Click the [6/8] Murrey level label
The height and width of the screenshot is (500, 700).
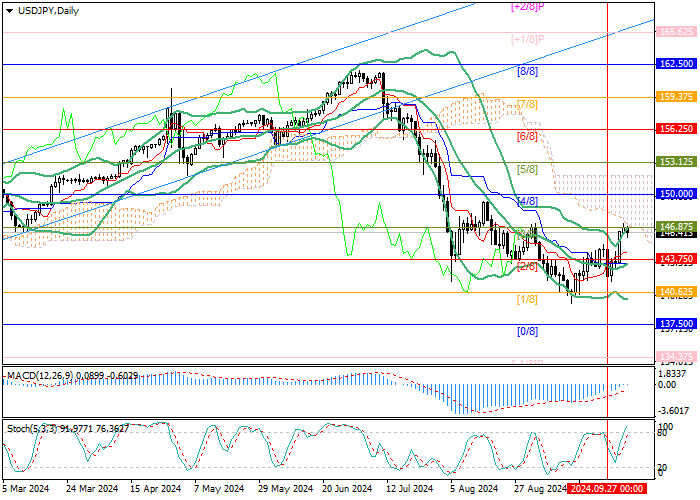(x=527, y=137)
